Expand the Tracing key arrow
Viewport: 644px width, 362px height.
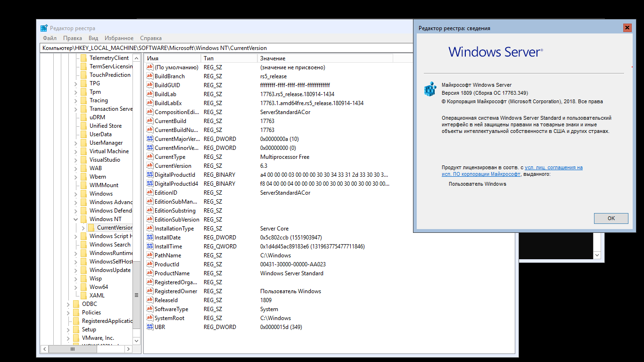(76, 100)
